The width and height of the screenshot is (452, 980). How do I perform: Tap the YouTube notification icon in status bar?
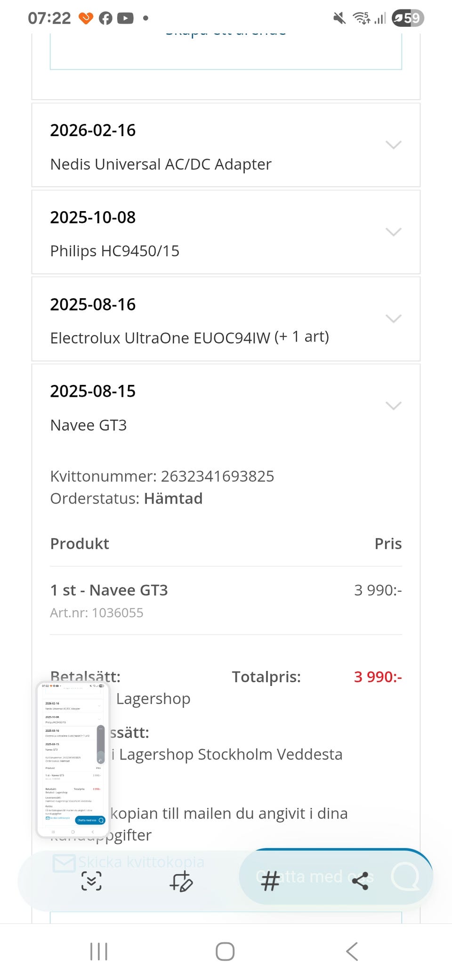125,18
